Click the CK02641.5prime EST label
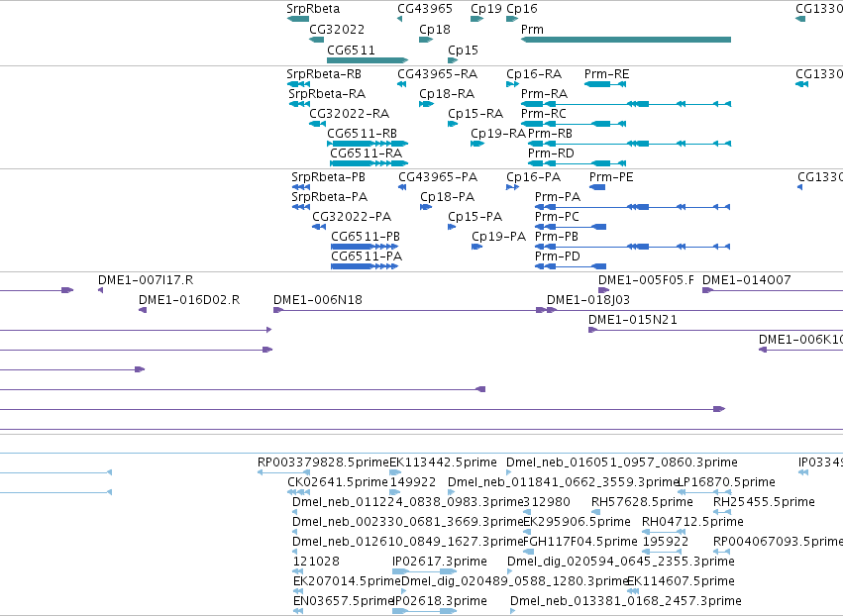The width and height of the screenshot is (843, 616). pyautogui.click(x=338, y=482)
